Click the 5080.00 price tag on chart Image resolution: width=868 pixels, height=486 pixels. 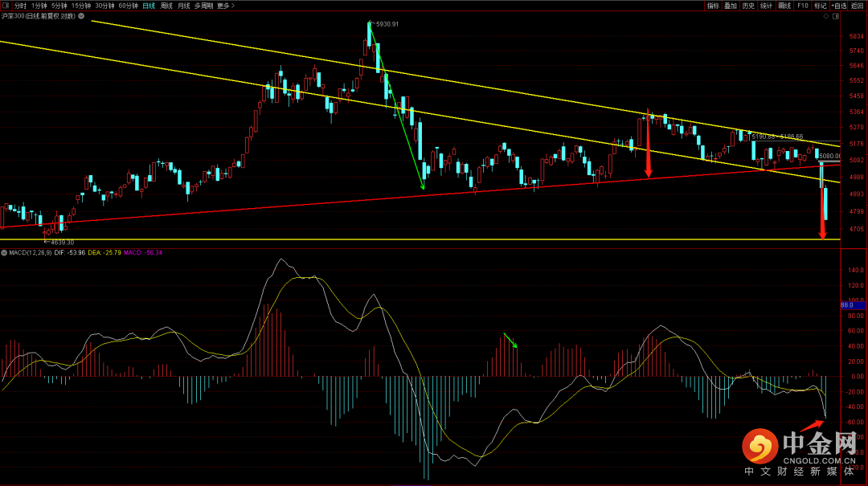829,156
